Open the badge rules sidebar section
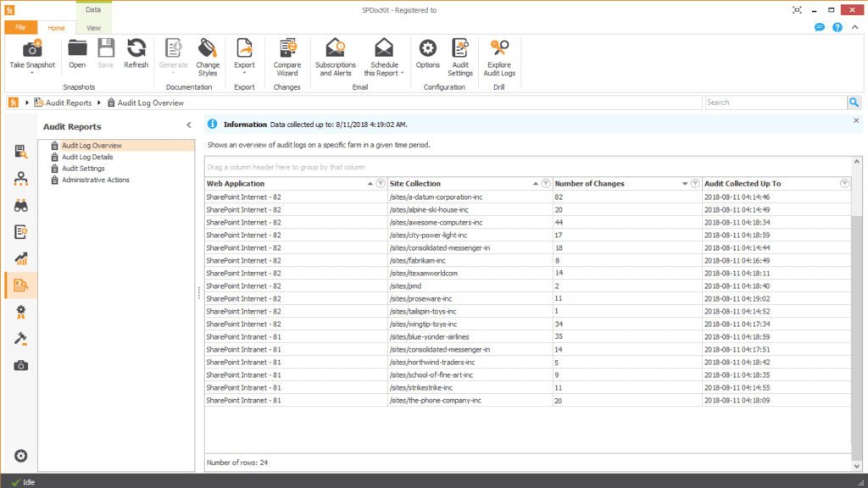868x488 pixels. click(x=21, y=312)
